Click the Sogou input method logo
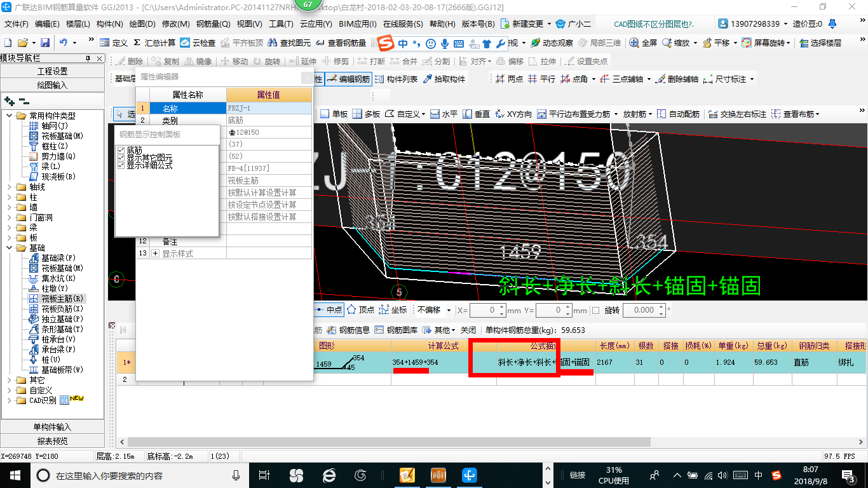Viewport: 868px width, 488px height. 386,43
